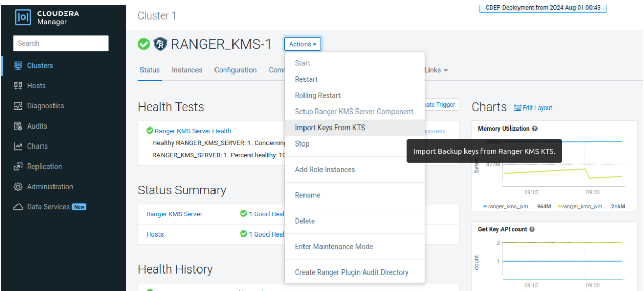Viewport: 644px width, 291px height.
Task: Select Import Keys From KTS
Action: click(x=330, y=128)
